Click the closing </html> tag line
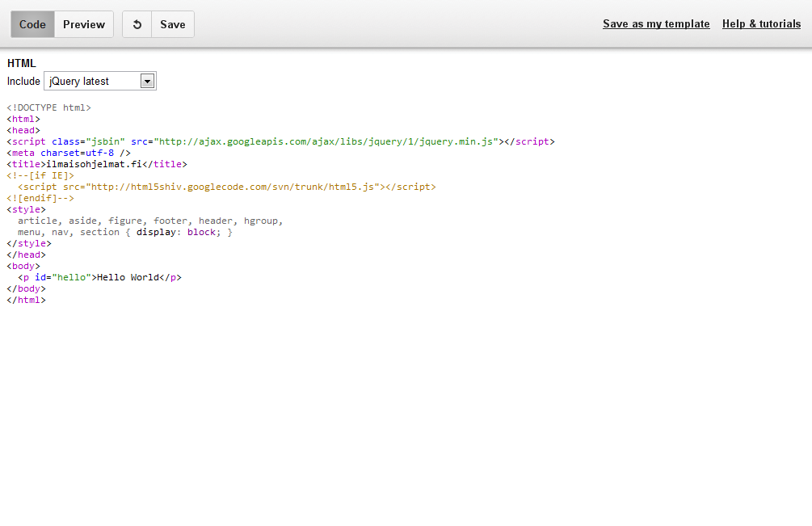812x526 pixels. tap(26, 301)
